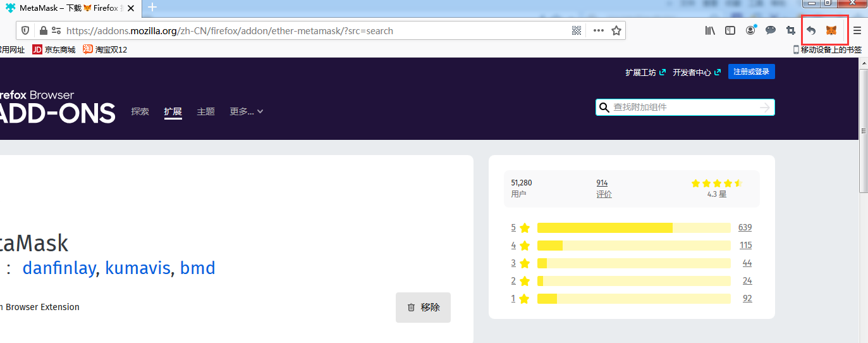This screenshot has width=868, height=343.
Task: Click the 5-star rating bar
Action: (634, 228)
